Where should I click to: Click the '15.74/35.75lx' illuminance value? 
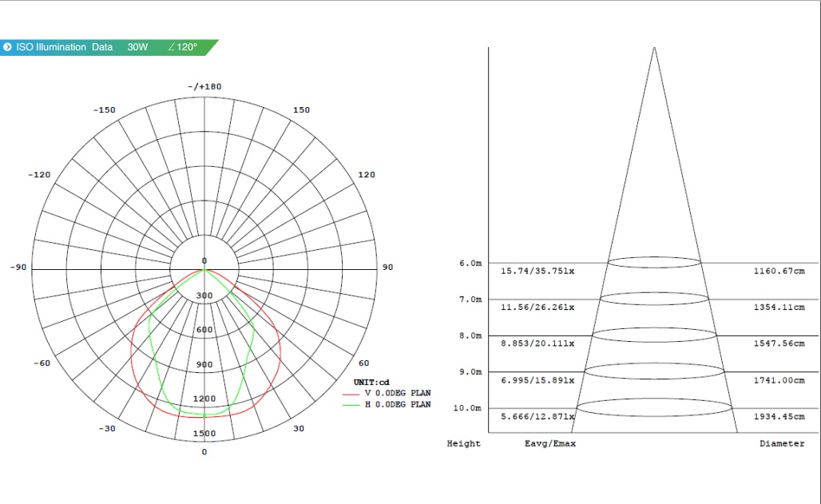click(537, 271)
